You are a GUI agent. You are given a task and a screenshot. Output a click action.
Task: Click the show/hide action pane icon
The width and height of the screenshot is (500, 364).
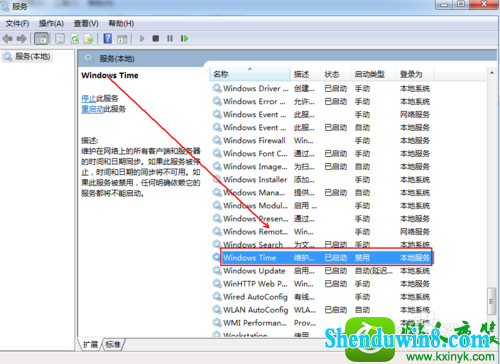(122, 39)
